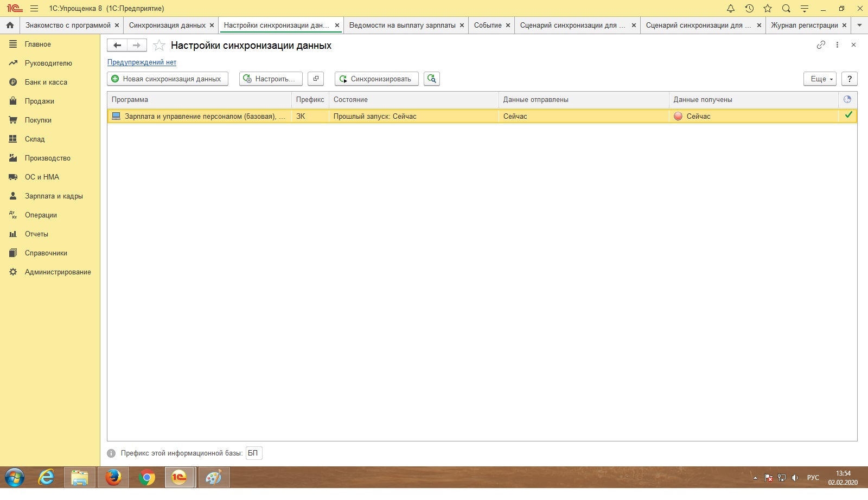The image size is (868, 500).
Task: Sort by the Префикс column header
Action: coord(310,99)
